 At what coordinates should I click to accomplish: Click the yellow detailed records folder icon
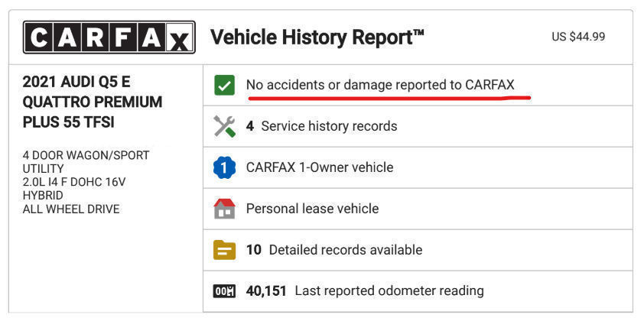(224, 250)
